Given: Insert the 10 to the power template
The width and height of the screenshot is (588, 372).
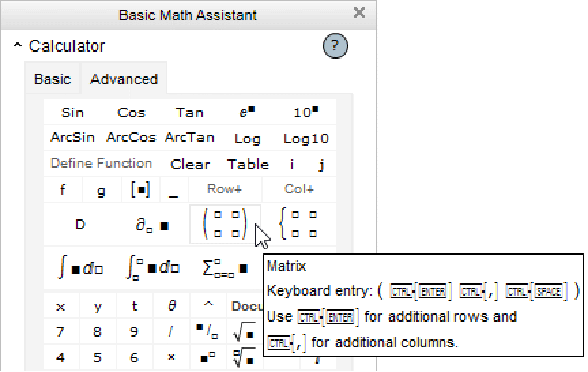Looking at the screenshot, I should point(306,112).
